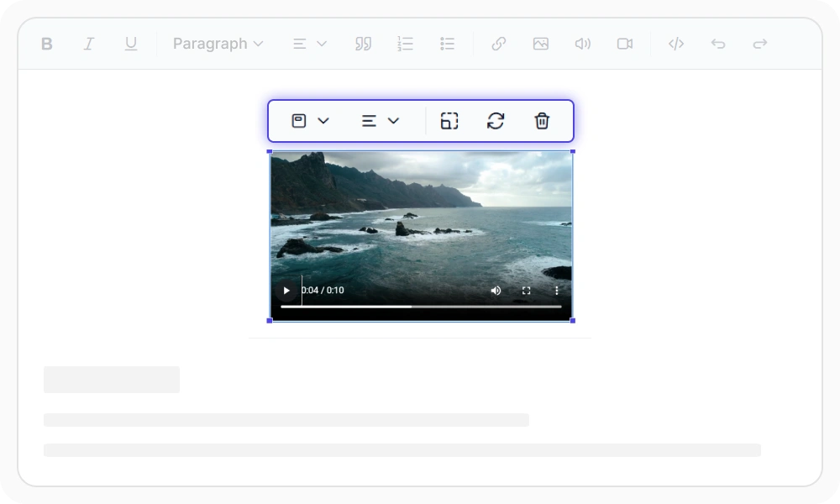Click bottom-right video resize handle
The height and width of the screenshot is (504, 840).
573,320
